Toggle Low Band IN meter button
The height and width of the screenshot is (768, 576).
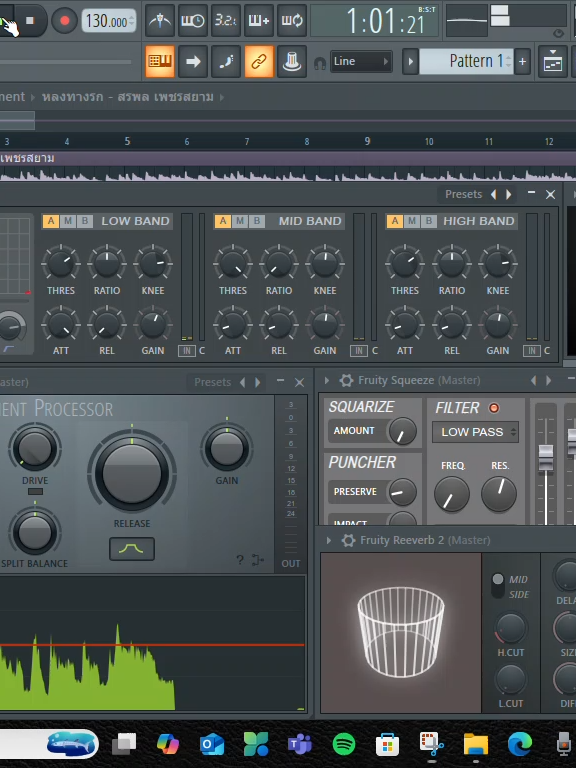[x=187, y=351]
